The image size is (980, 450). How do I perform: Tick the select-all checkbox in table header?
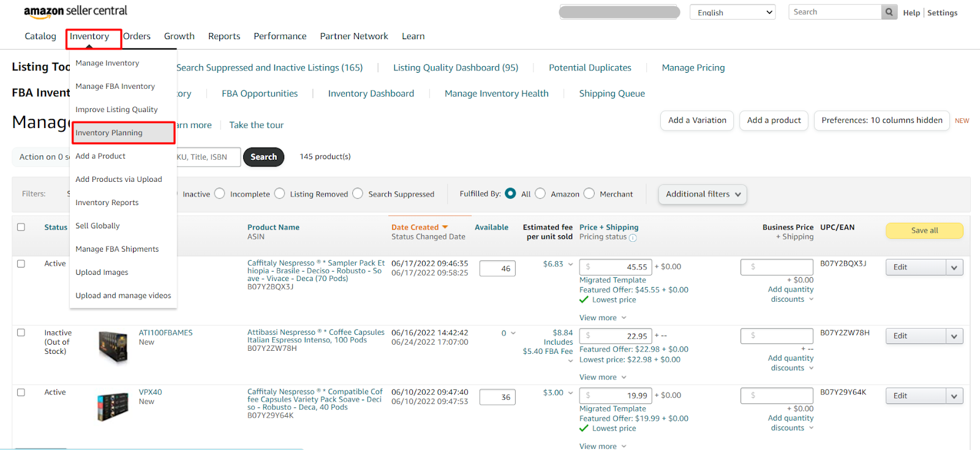point(21,227)
